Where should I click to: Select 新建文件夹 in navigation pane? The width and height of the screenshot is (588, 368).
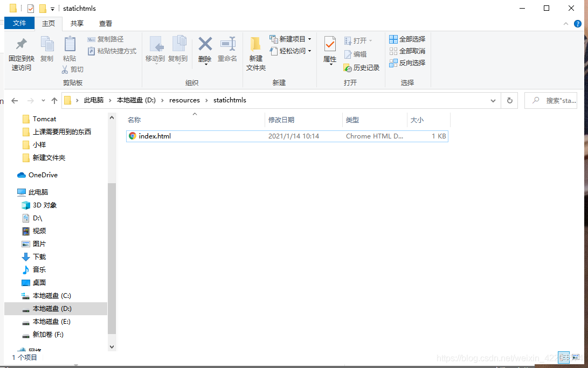pyautogui.click(x=44, y=158)
